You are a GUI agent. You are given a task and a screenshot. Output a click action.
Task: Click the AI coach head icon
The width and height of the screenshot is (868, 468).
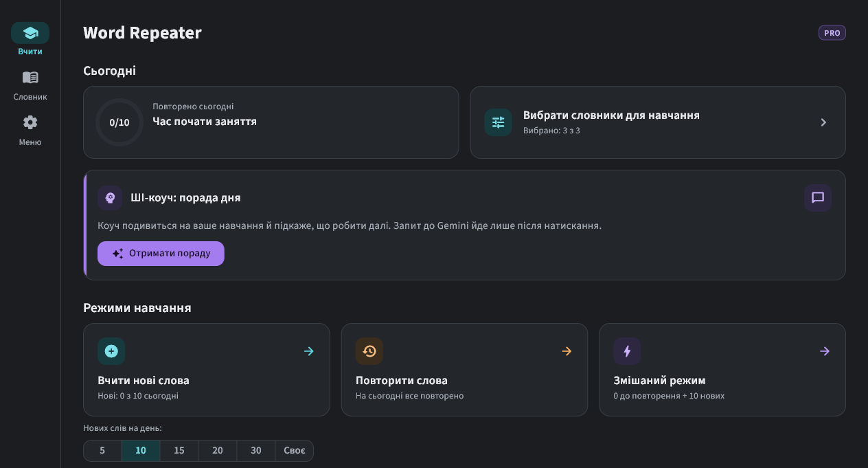coord(110,198)
